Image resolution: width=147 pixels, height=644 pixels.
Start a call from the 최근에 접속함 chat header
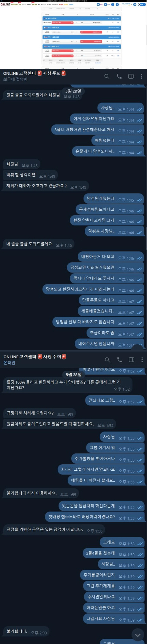(119, 77)
